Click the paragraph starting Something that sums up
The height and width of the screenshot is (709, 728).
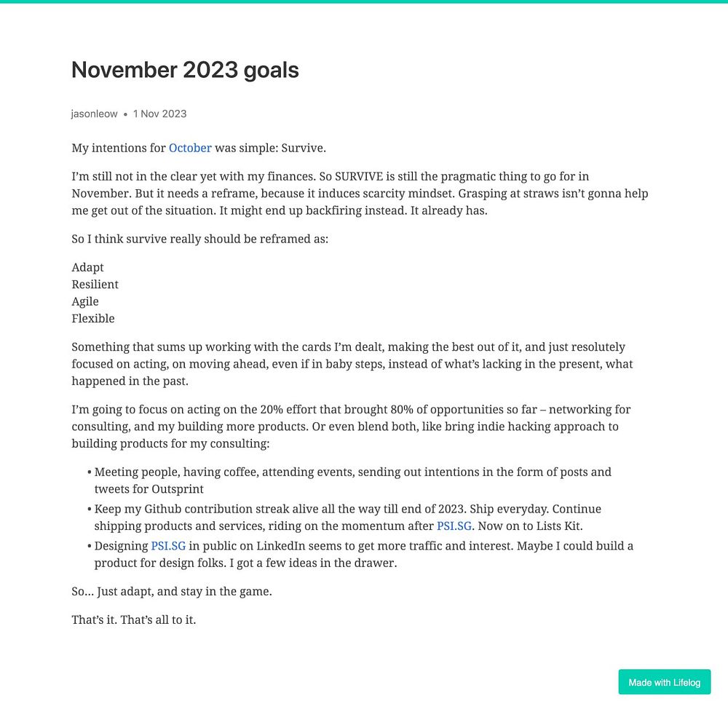[x=352, y=364]
